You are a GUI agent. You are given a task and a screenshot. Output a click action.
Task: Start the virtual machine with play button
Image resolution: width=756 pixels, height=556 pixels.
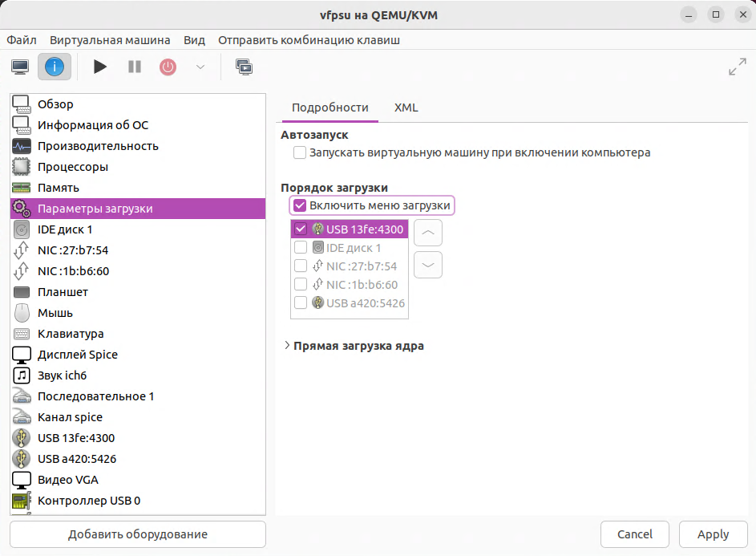100,67
